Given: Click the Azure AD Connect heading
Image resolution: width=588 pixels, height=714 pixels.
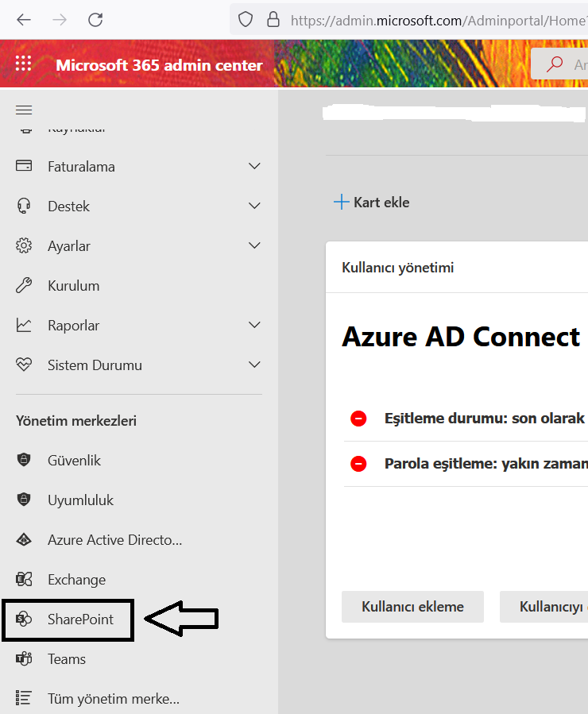Looking at the screenshot, I should pos(461,337).
